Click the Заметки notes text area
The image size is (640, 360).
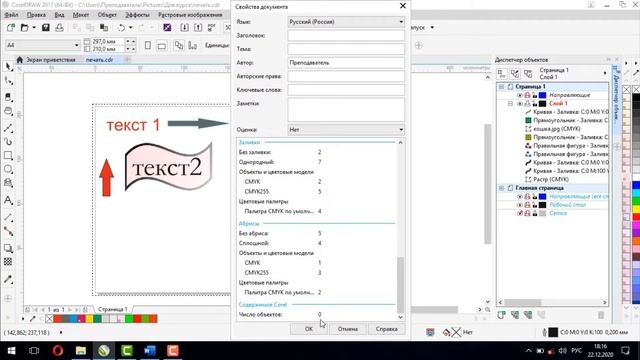pyautogui.click(x=346, y=109)
